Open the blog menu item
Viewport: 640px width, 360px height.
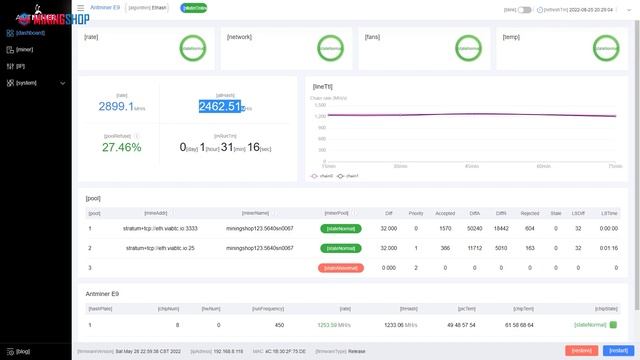point(23,351)
